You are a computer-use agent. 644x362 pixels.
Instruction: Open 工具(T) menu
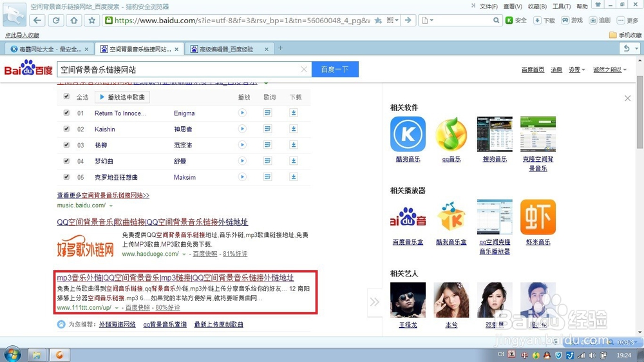point(562,6)
